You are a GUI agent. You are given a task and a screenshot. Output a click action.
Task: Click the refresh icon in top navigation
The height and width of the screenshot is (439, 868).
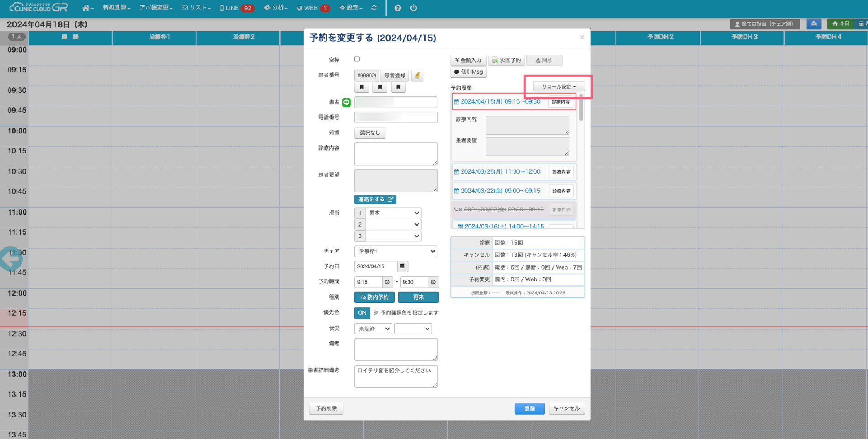pyautogui.click(x=374, y=8)
